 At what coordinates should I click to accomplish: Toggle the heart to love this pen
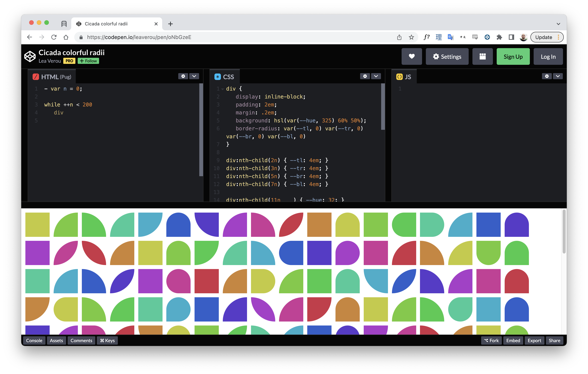(412, 56)
